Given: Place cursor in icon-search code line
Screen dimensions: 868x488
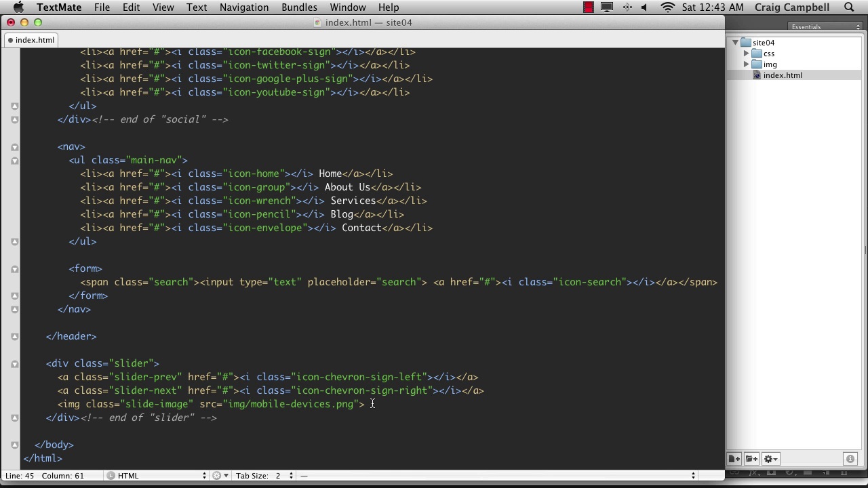Looking at the screenshot, I should [x=399, y=282].
